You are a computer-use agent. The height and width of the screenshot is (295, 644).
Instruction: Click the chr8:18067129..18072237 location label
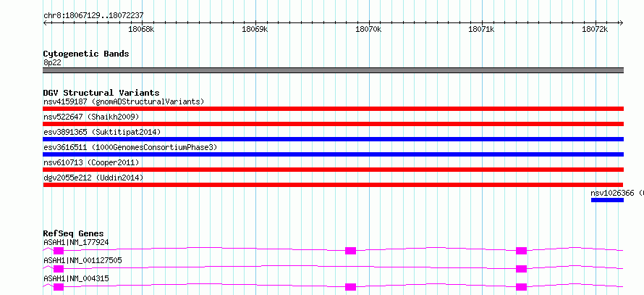point(93,16)
